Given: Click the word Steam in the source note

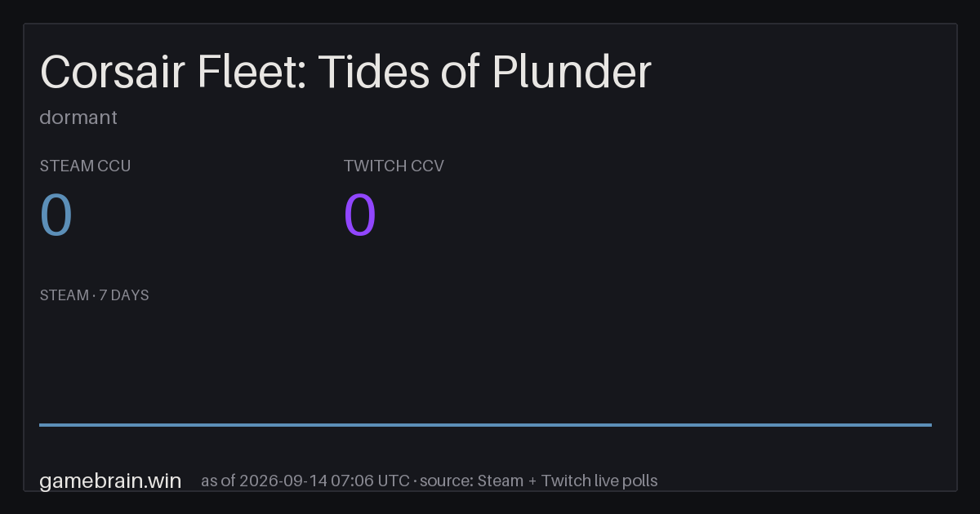Looking at the screenshot, I should (500, 481).
